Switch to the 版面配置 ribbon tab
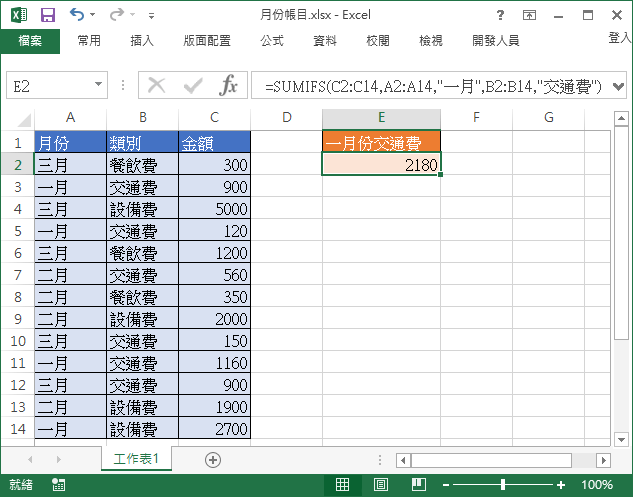The height and width of the screenshot is (497, 633). click(x=207, y=41)
